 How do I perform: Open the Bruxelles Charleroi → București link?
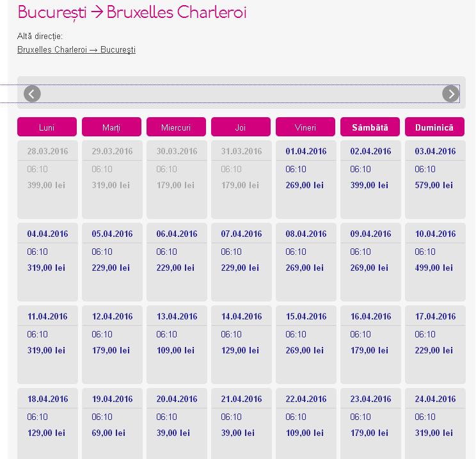76,49
